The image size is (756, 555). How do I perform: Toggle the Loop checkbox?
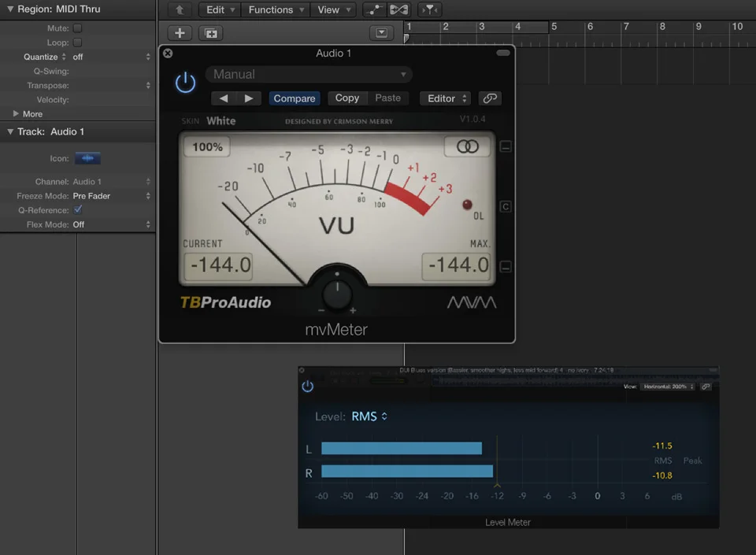point(78,43)
